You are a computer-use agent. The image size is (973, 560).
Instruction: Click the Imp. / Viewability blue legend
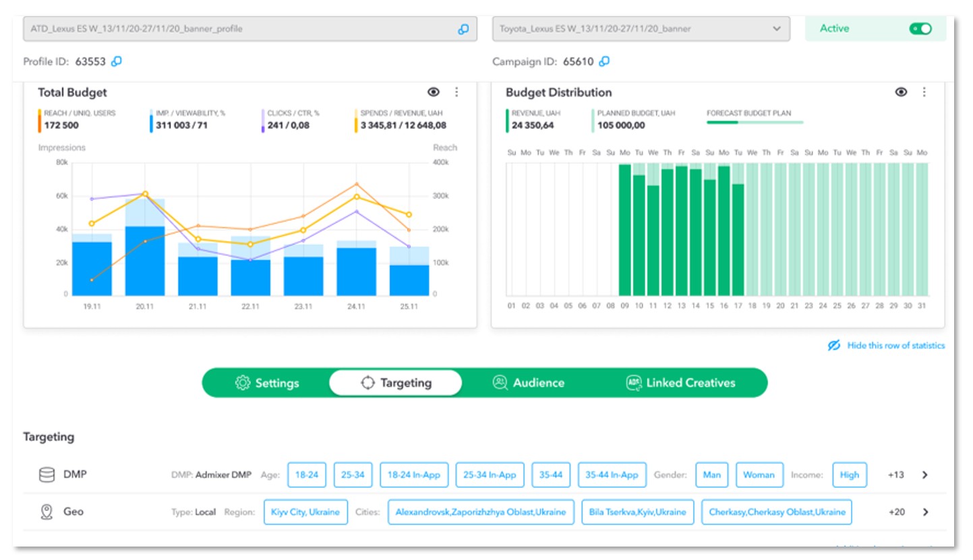coord(151,120)
